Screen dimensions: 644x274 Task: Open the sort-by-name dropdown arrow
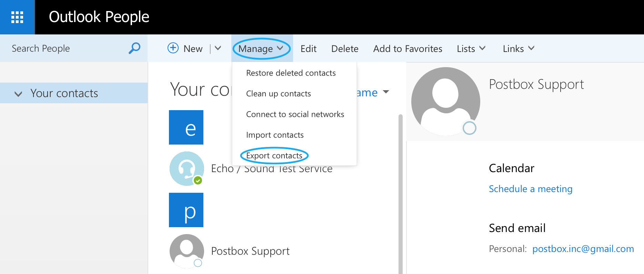[386, 92]
